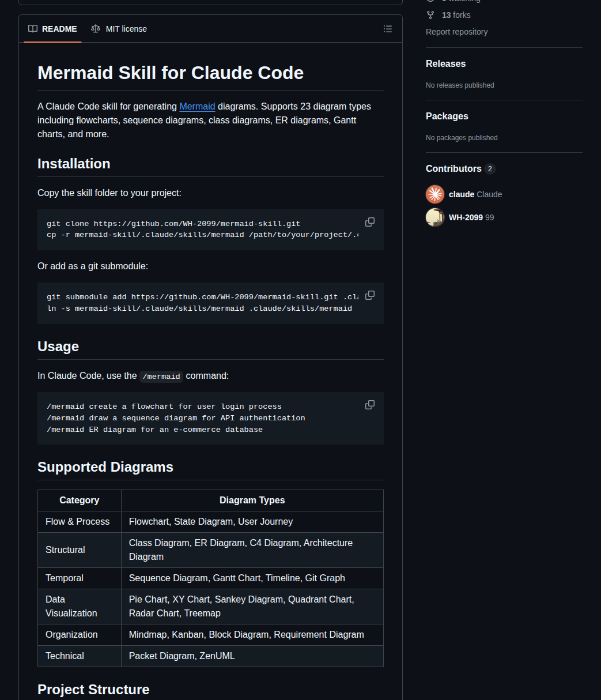This screenshot has height=700, width=601.
Task: Click the inline /mermaid code snippet
Action: pyautogui.click(x=161, y=377)
